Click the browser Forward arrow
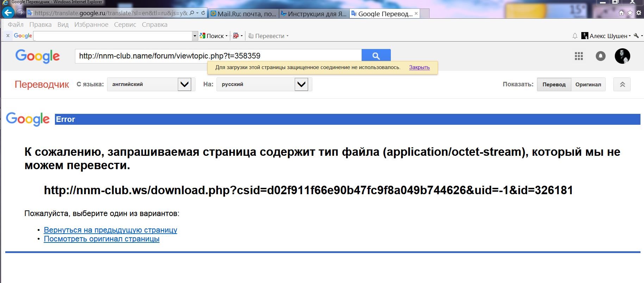The width and height of the screenshot is (644, 283). pos(20,13)
